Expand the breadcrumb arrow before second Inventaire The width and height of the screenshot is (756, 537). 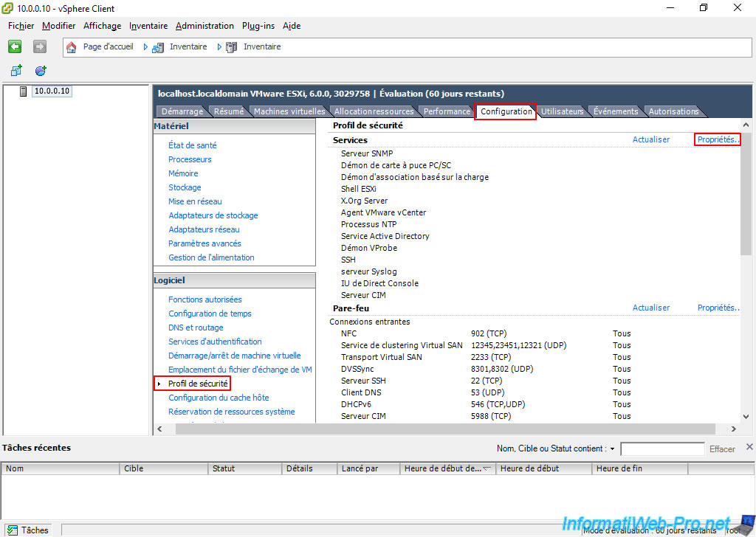(x=219, y=47)
